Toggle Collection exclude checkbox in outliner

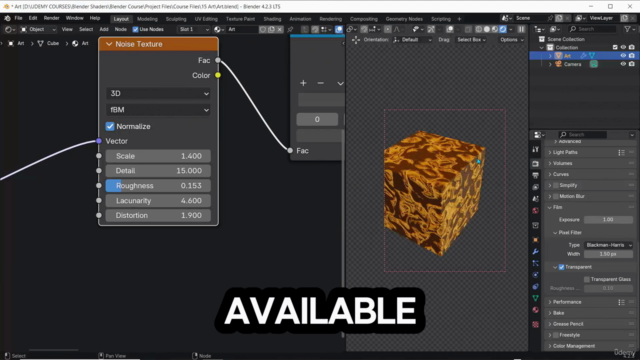coord(615,47)
